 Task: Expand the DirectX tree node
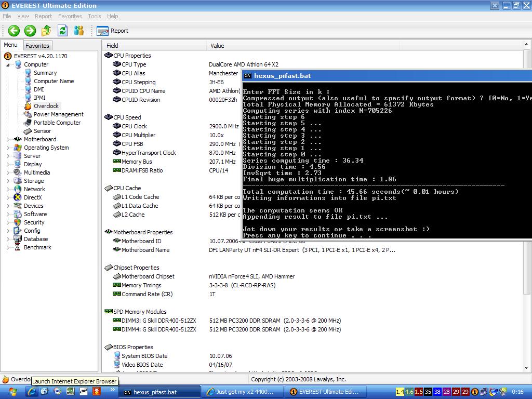(x=8, y=197)
